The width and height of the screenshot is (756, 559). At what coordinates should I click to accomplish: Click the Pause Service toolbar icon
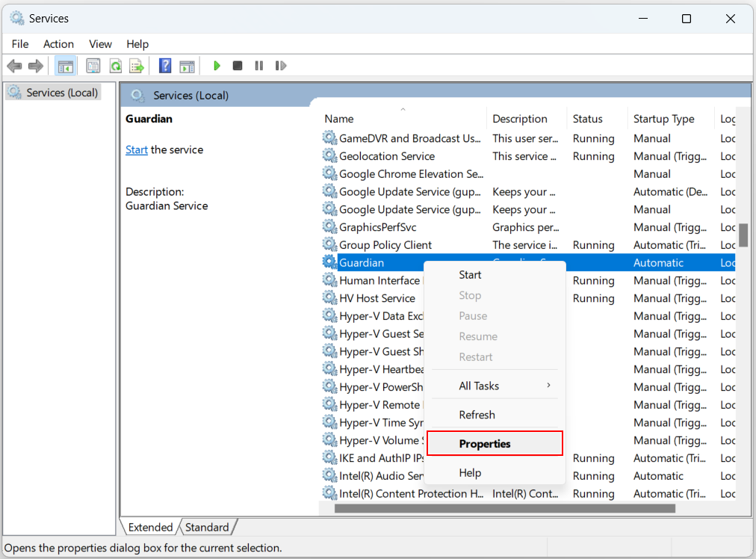pos(259,66)
